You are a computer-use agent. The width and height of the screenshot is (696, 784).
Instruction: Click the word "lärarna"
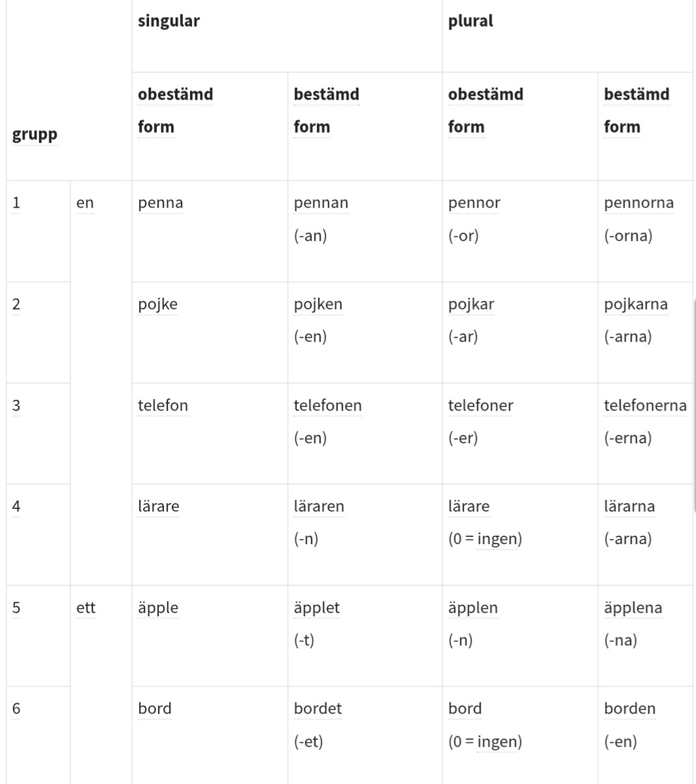pos(629,506)
